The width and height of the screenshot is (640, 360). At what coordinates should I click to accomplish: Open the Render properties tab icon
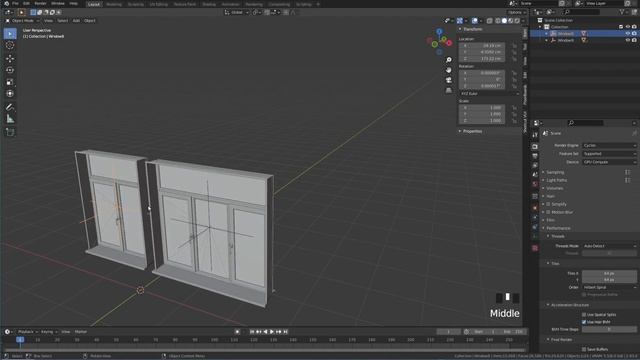click(535, 146)
